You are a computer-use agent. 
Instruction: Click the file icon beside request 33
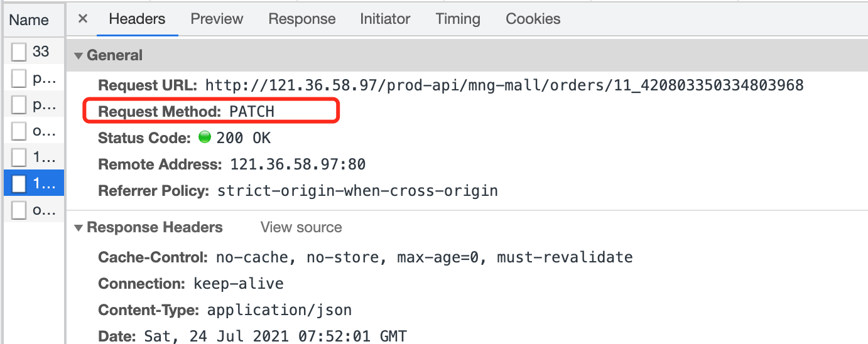coord(19,51)
